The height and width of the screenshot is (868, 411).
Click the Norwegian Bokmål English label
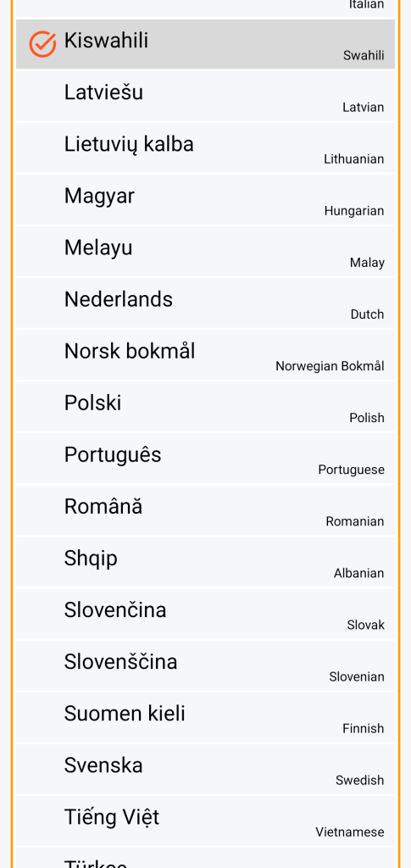tap(330, 366)
